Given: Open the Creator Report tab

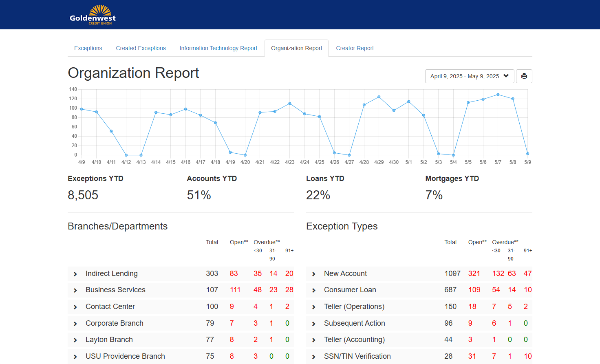Looking at the screenshot, I should coord(355,48).
